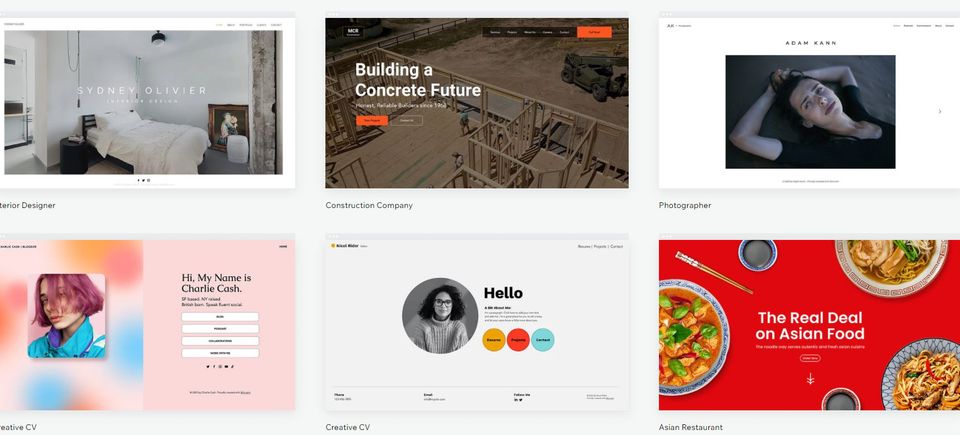This screenshot has width=960, height=435.
Task: Click the down arrow on Asian Restaurant template
Action: (x=810, y=379)
